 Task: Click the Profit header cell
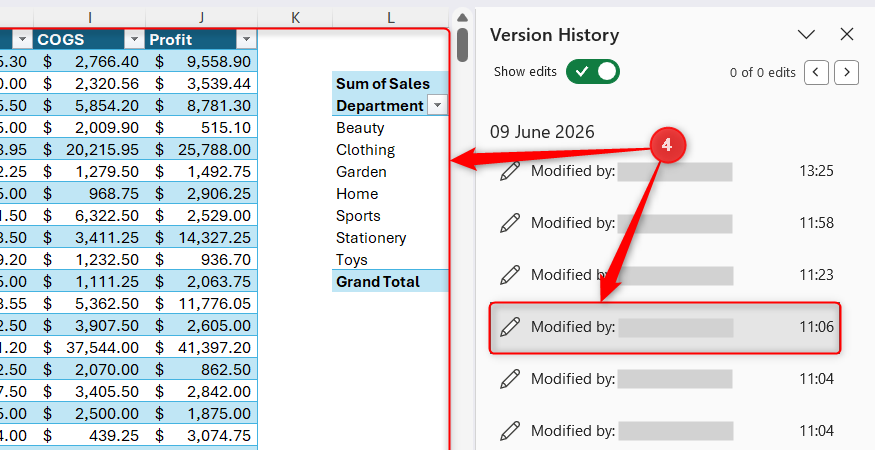(201, 40)
